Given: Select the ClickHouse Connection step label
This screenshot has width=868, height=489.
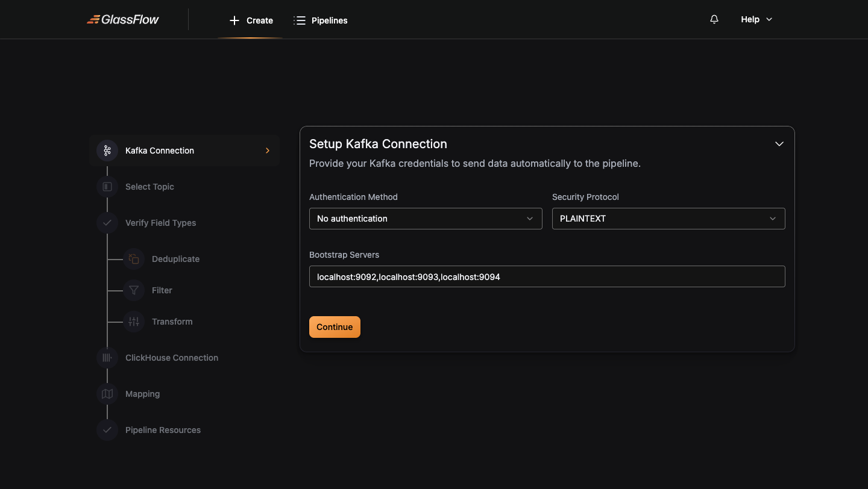Looking at the screenshot, I should click(x=172, y=358).
